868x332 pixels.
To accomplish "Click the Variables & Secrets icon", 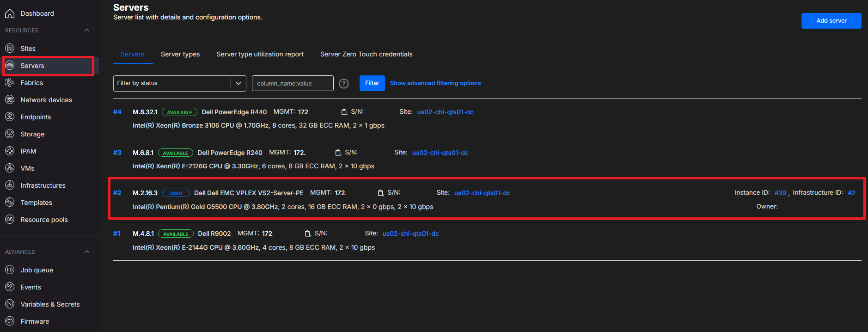I will (x=10, y=304).
